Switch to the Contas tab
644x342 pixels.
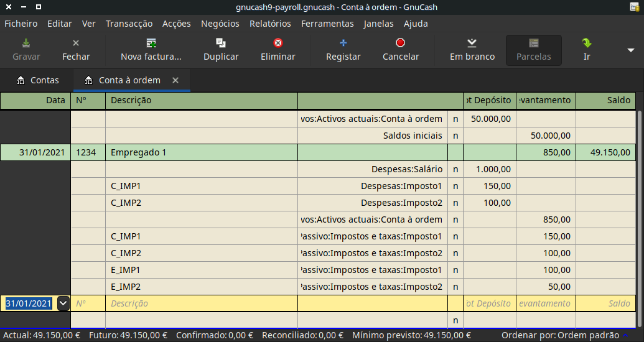(x=38, y=80)
